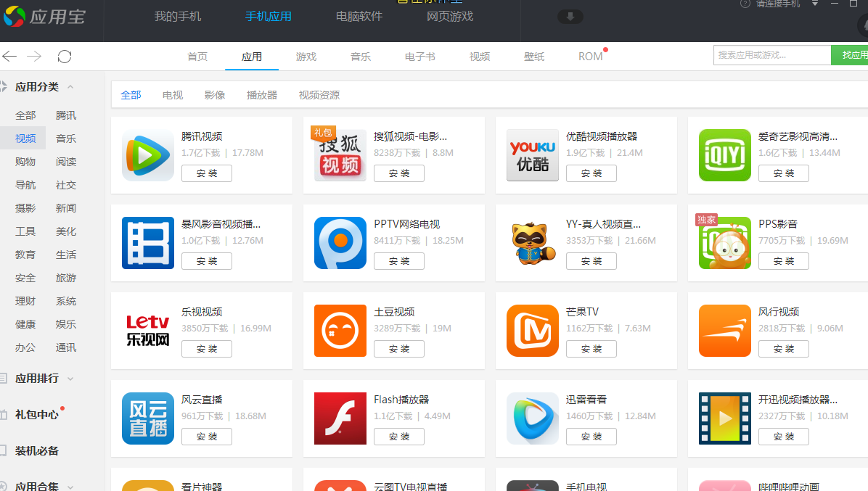The width and height of the screenshot is (868, 491).
Task: Open the 壁纸 tab
Action: 534,57
